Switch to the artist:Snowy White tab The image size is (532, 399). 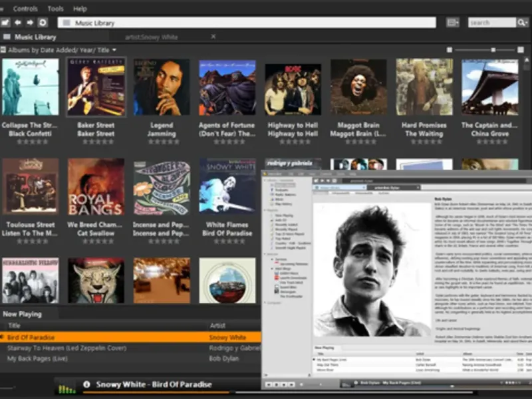coord(152,37)
